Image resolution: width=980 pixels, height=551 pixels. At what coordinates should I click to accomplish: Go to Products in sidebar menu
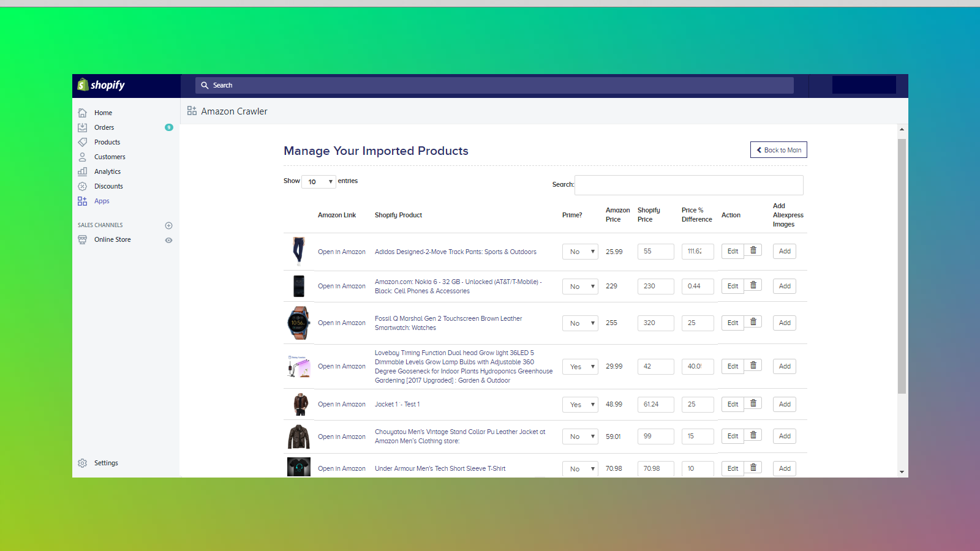(x=107, y=142)
